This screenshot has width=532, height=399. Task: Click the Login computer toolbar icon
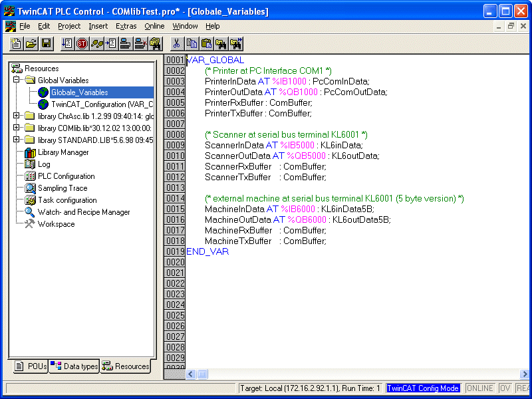coord(126,43)
